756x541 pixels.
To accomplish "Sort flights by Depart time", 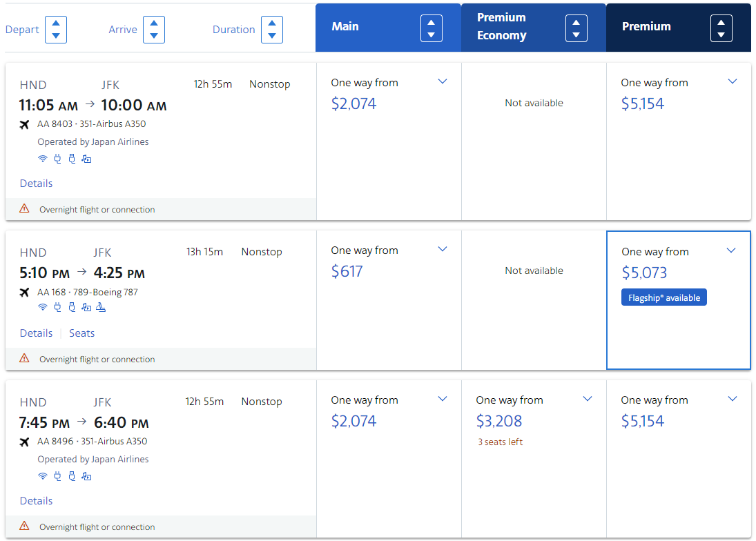I will click(x=56, y=30).
